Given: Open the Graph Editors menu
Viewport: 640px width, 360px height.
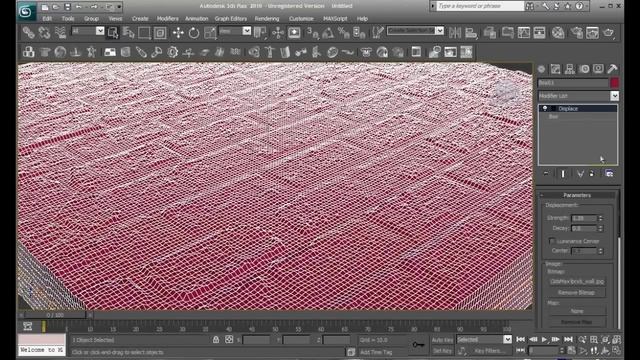Looking at the screenshot, I should click(x=231, y=19).
